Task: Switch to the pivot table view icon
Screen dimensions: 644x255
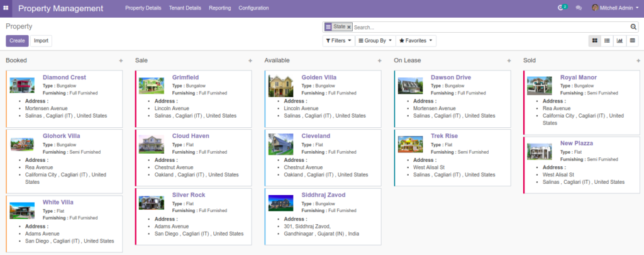Action: tap(633, 41)
